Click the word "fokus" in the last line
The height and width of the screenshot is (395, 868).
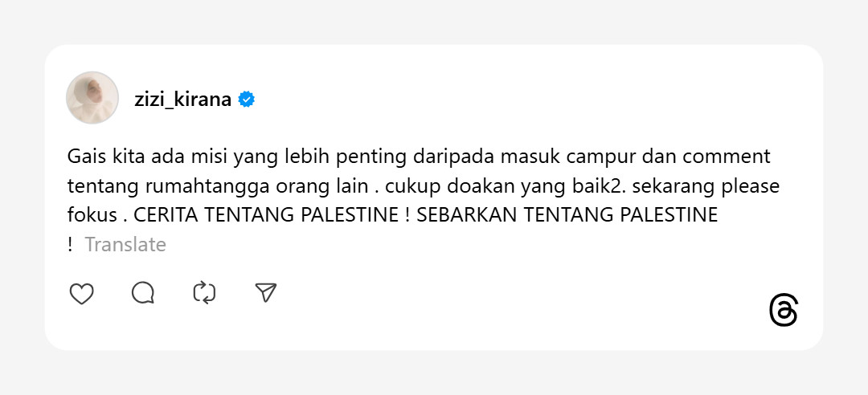pos(91,215)
